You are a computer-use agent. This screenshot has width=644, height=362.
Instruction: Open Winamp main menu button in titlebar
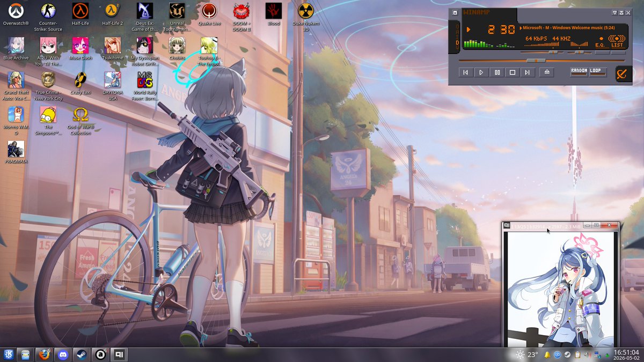pyautogui.click(x=455, y=12)
